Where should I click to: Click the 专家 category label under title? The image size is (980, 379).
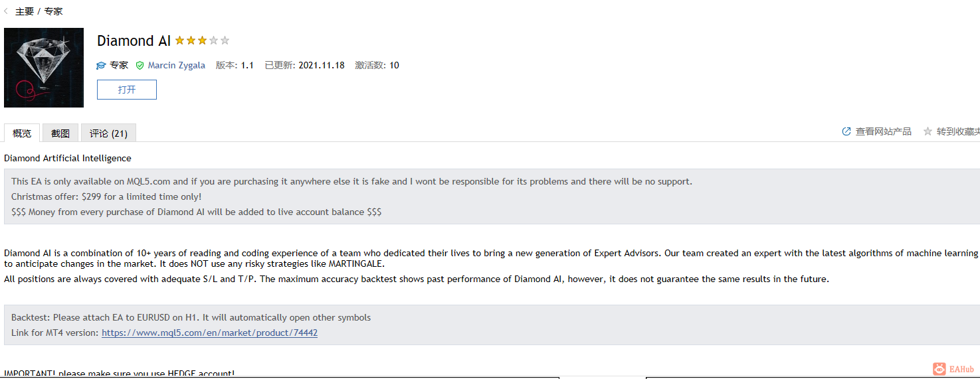click(x=119, y=65)
